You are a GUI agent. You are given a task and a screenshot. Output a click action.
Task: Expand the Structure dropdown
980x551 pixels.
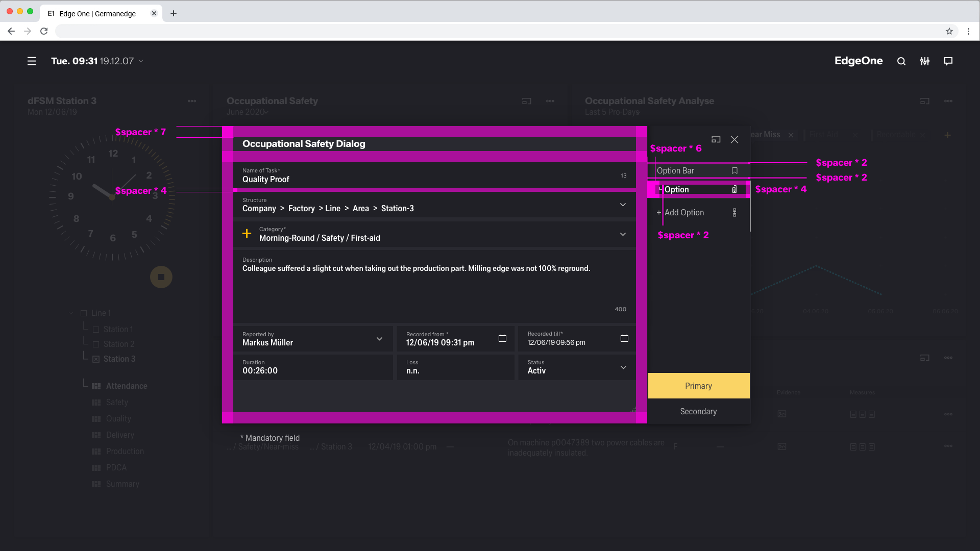[623, 205]
